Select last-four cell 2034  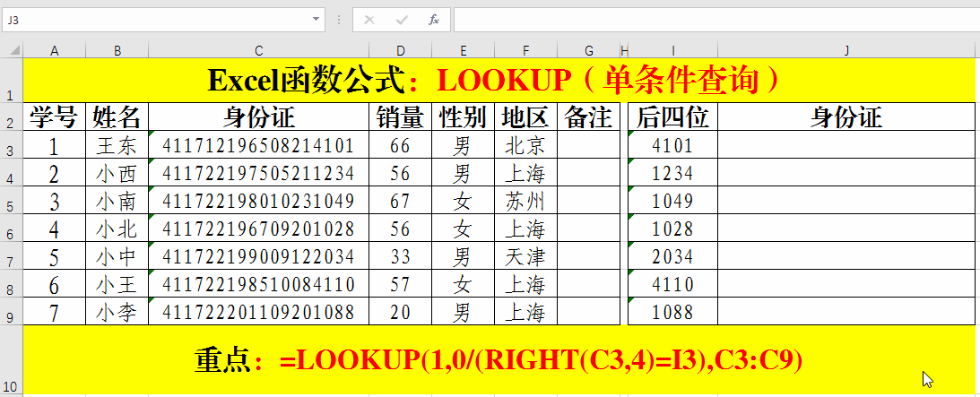(672, 256)
